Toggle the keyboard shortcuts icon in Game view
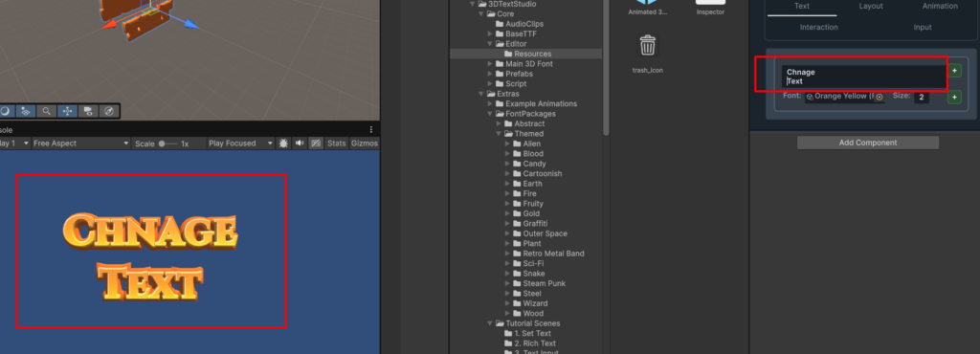Screen dimensions: 980x354 tap(316, 143)
